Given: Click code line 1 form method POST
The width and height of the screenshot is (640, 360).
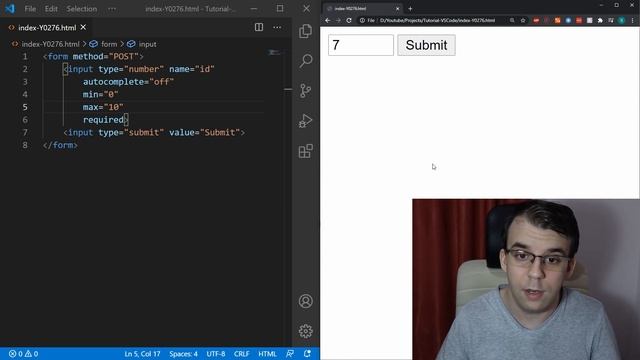Looking at the screenshot, I should point(93,56).
